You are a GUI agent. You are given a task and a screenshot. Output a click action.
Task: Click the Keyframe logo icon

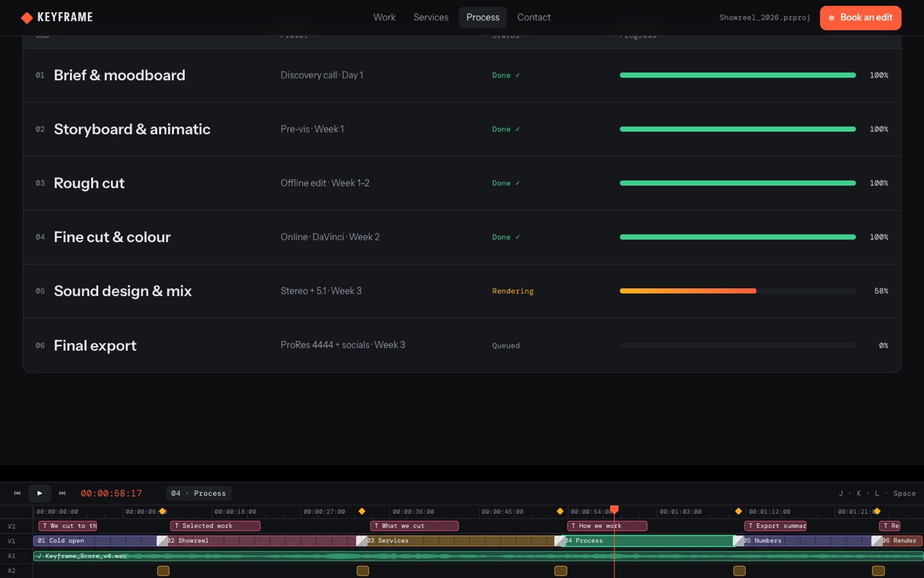tap(27, 17)
